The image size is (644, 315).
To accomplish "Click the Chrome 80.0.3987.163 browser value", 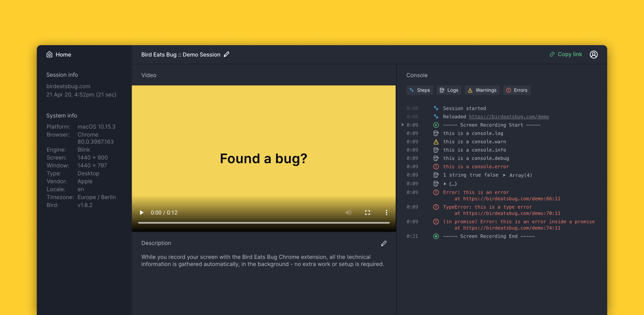I will [96, 138].
